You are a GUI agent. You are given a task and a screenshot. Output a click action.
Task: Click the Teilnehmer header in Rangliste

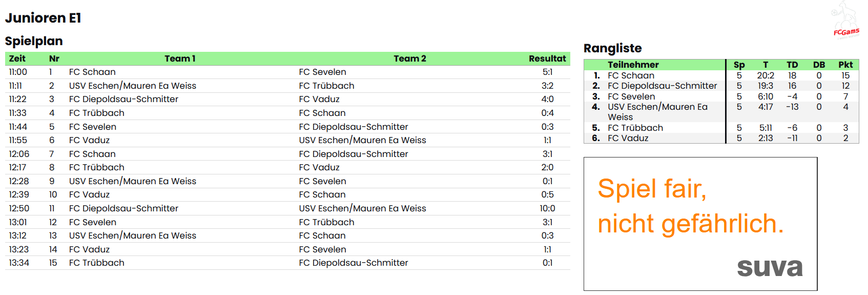pyautogui.click(x=633, y=65)
